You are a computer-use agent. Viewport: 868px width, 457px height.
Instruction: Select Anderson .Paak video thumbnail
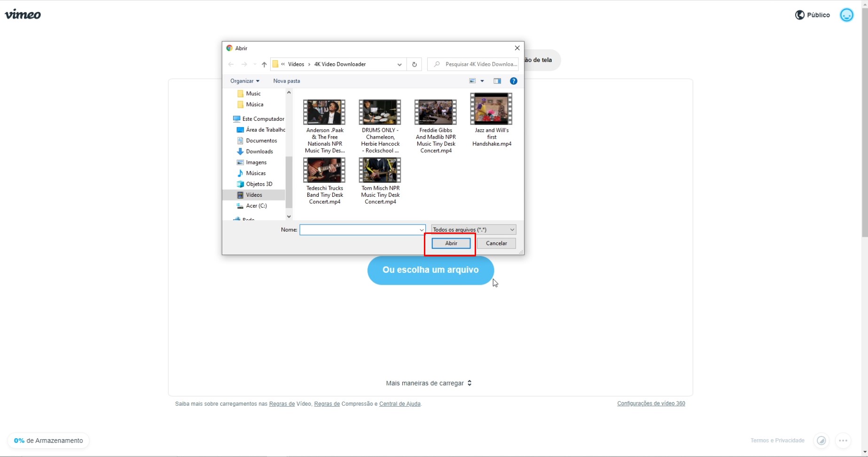coord(324,112)
